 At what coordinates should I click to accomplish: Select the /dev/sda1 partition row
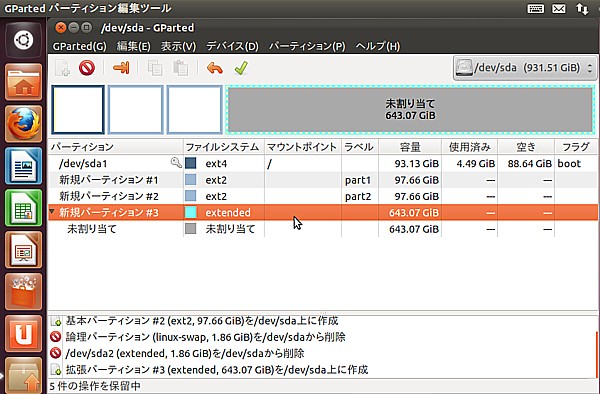coord(323,163)
